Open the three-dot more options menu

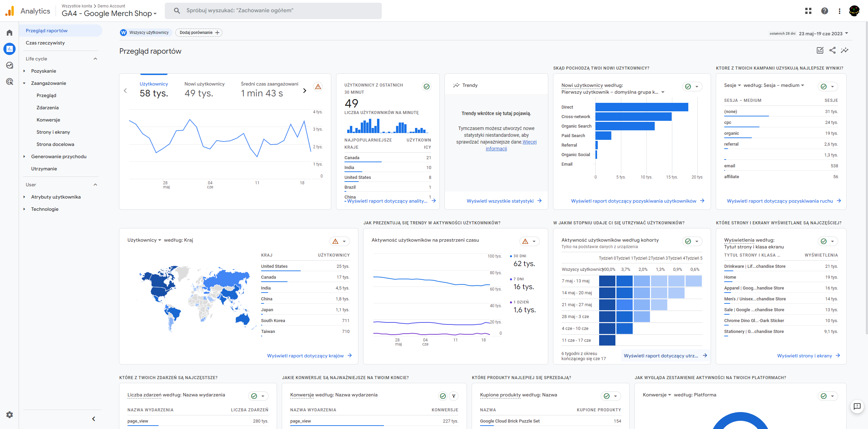coord(840,11)
